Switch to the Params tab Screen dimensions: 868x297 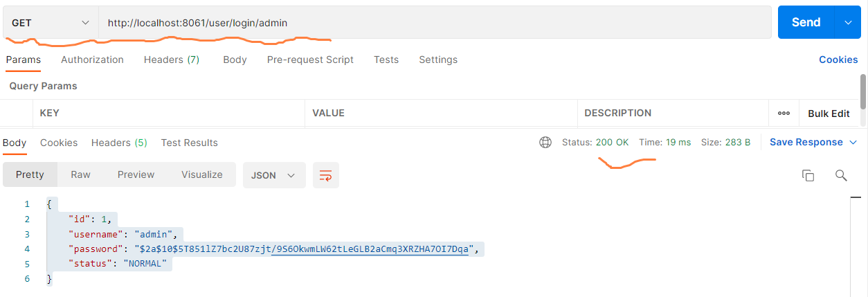(23, 60)
